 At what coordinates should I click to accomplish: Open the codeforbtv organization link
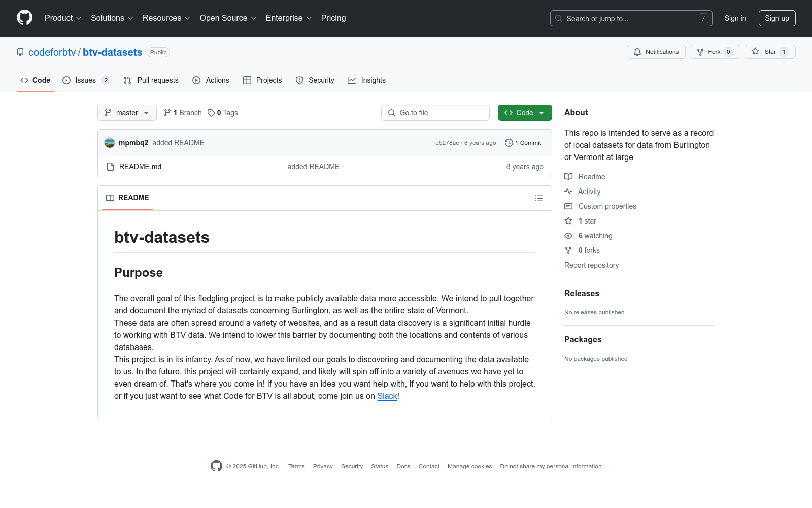point(52,52)
